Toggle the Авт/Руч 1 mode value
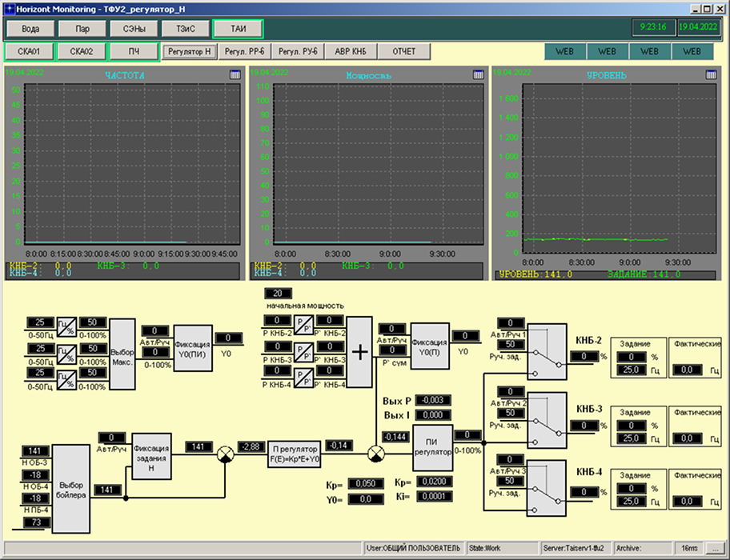This screenshot has width=730, height=560. (x=511, y=323)
